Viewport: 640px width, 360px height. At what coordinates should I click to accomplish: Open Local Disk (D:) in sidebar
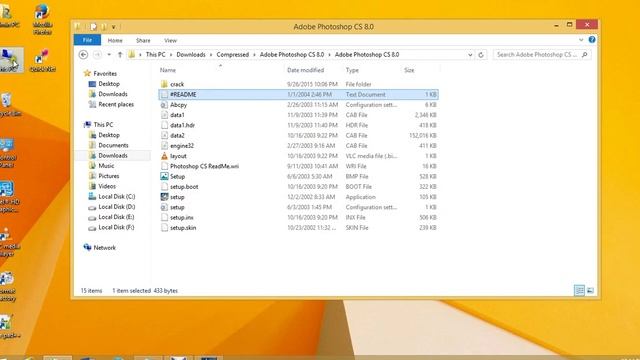(x=116, y=207)
